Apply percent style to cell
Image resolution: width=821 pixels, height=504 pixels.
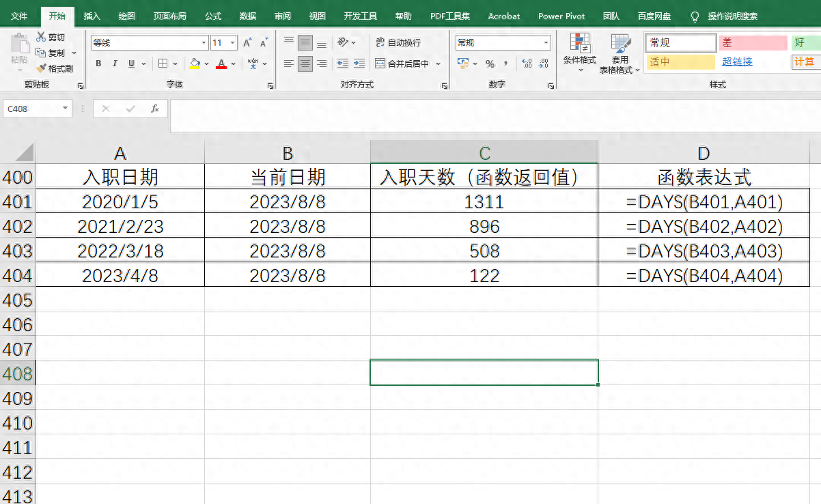[490, 64]
